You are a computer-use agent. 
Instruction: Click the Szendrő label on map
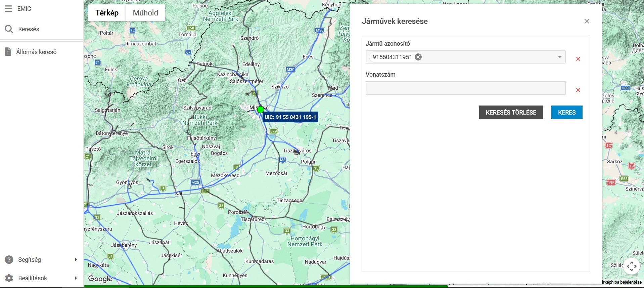tap(249, 38)
